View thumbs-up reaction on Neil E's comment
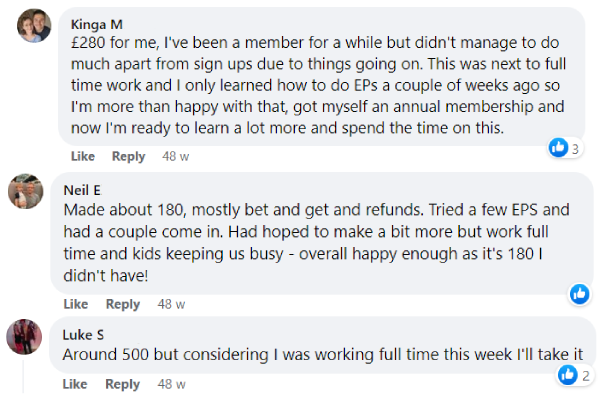This screenshot has width=600, height=394. coord(579,294)
